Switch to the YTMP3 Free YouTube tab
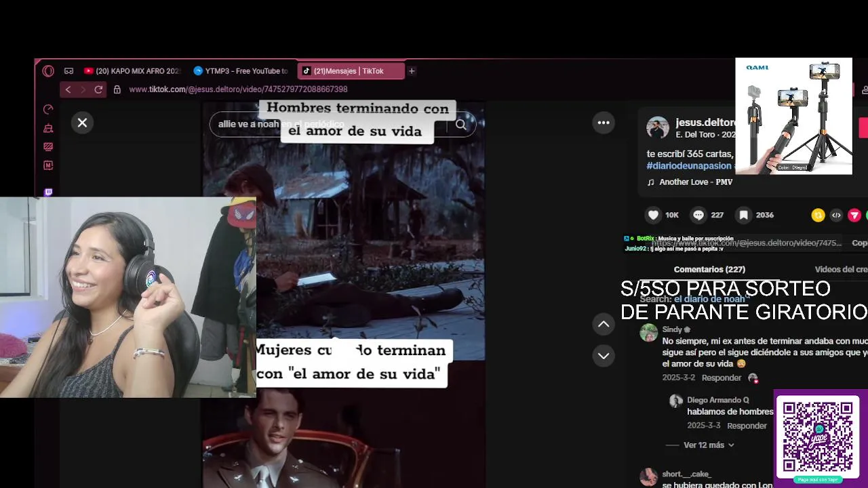868x488 pixels. pyautogui.click(x=241, y=71)
